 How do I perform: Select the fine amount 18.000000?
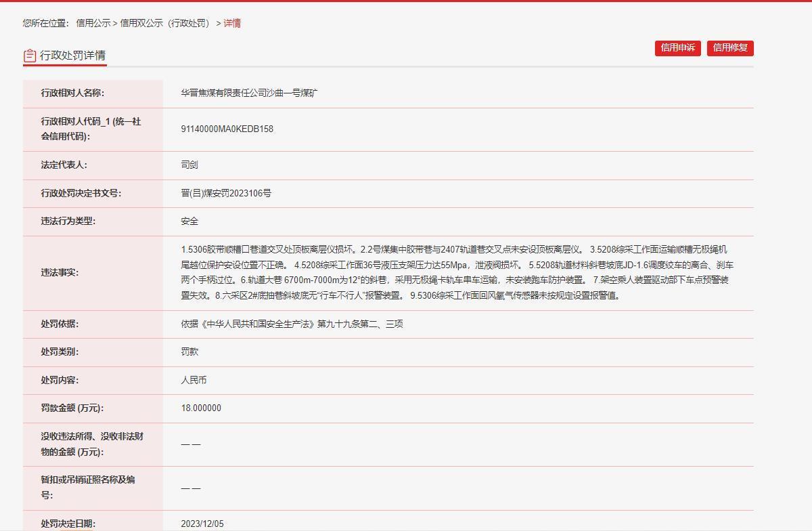200,408
